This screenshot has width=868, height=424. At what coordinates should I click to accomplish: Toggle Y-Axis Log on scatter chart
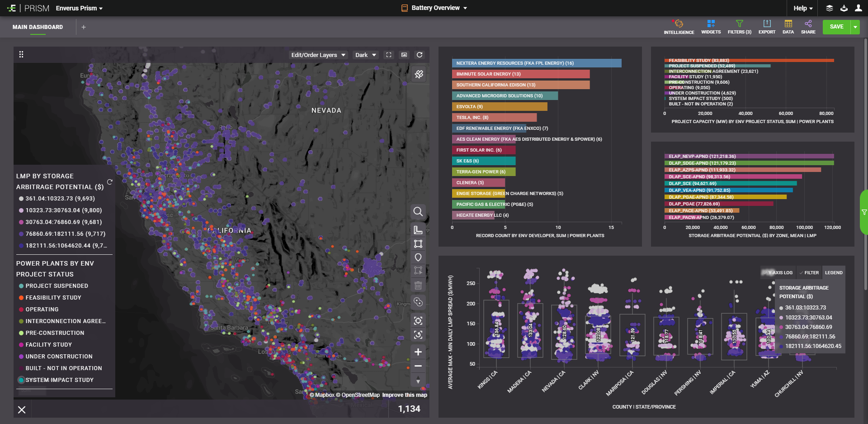(x=777, y=273)
